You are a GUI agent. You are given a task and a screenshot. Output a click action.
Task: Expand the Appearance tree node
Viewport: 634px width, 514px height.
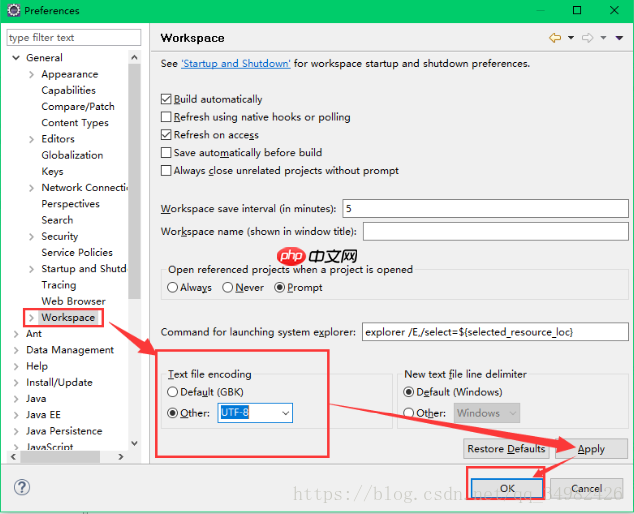(32, 74)
